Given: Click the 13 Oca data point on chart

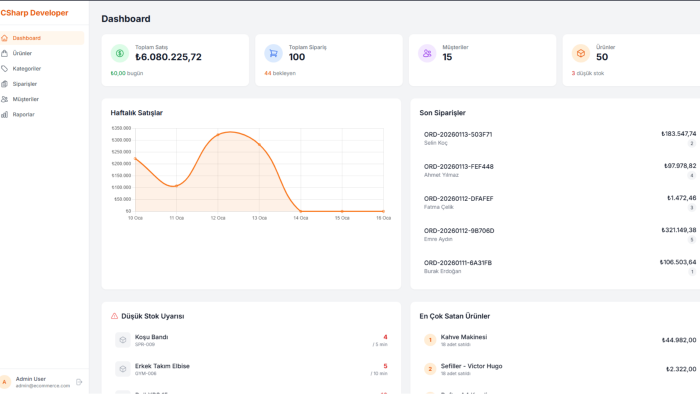Looking at the screenshot, I should [259, 144].
